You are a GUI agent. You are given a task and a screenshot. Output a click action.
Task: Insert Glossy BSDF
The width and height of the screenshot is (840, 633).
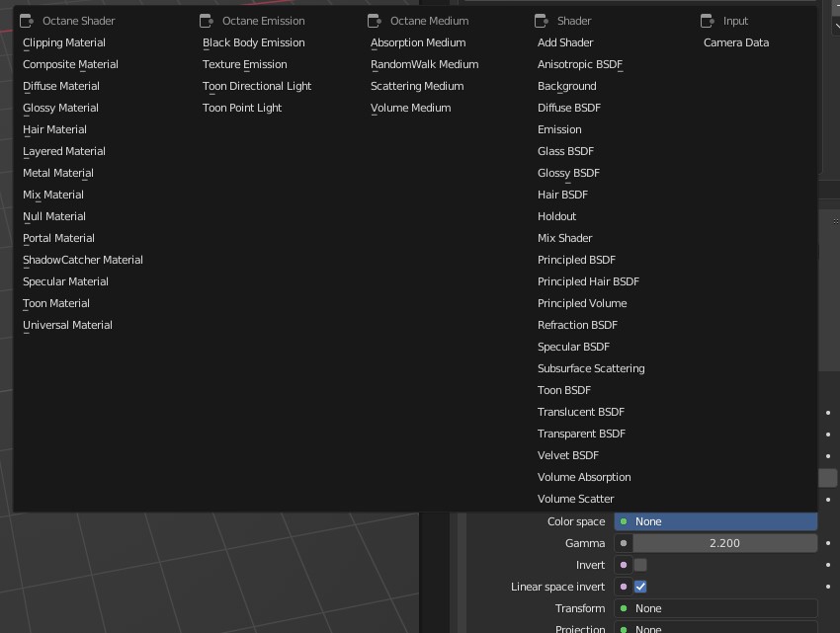coord(568,173)
